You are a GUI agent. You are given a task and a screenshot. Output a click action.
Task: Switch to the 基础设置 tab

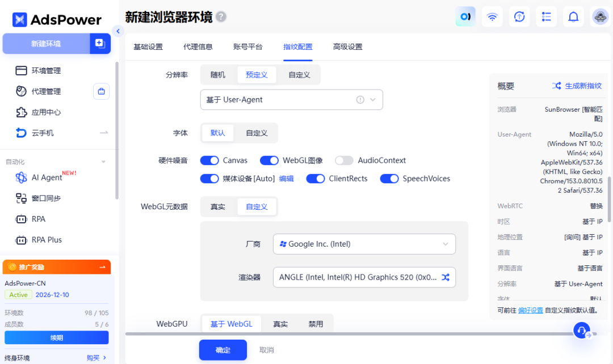(x=148, y=47)
